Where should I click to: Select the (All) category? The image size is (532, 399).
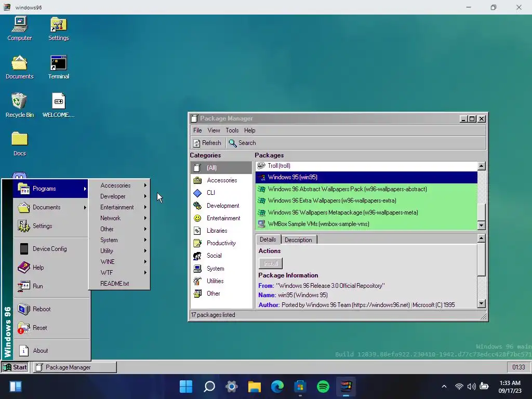221,168
